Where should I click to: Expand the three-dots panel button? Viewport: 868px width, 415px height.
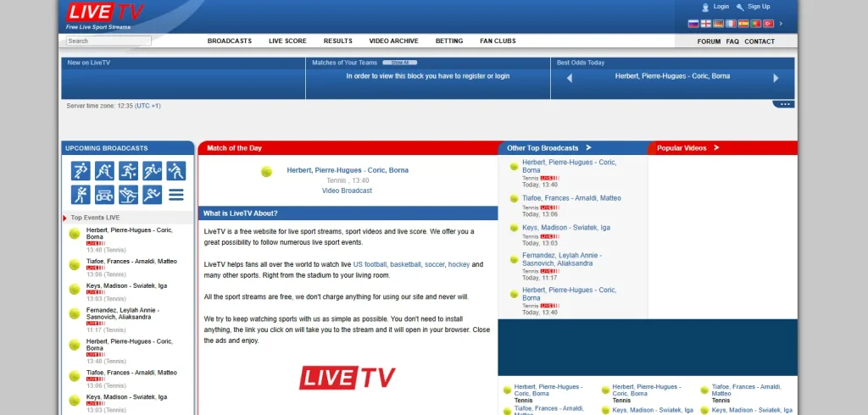(x=784, y=104)
